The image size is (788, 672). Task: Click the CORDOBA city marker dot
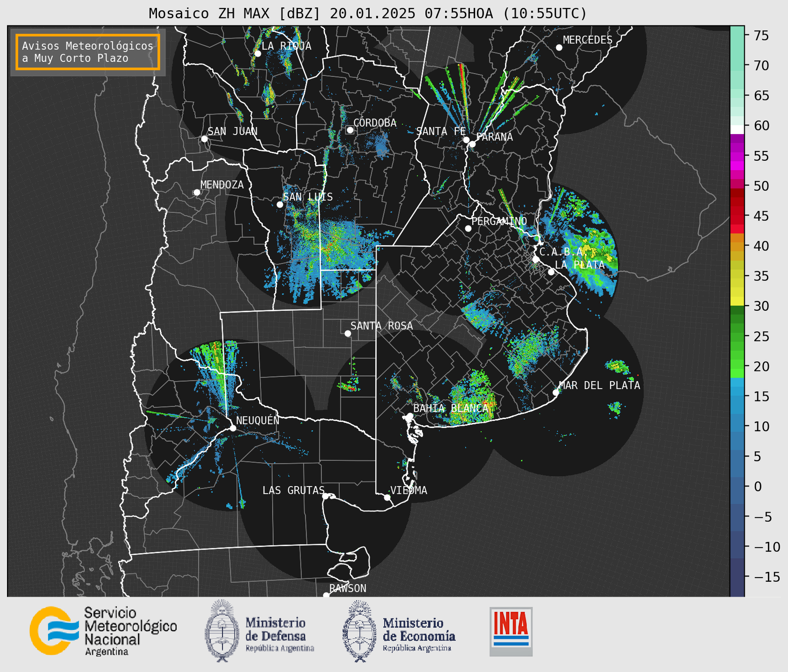pos(350,130)
